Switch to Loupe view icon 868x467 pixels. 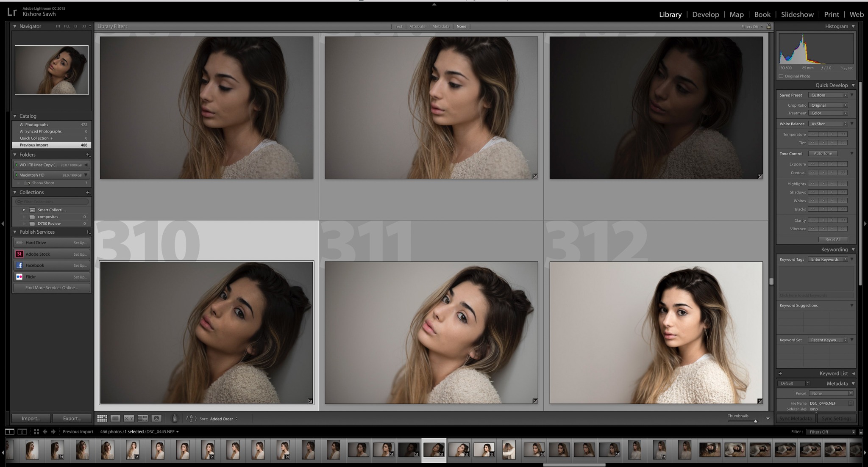tap(115, 418)
